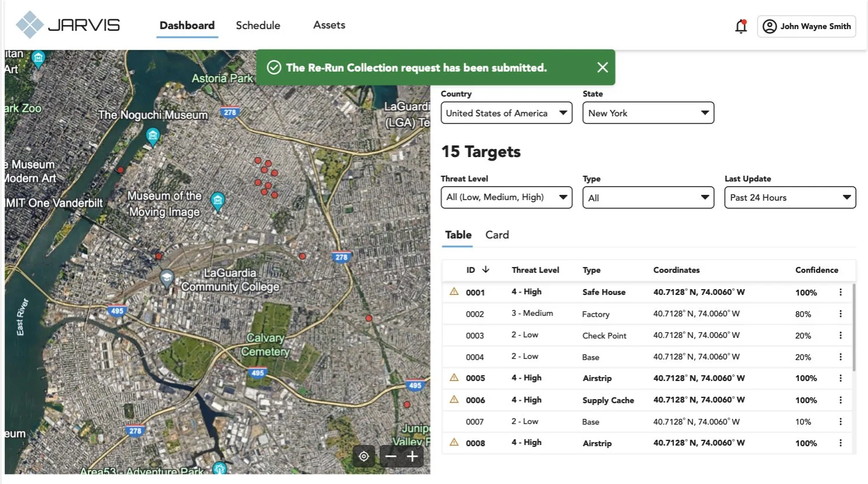The image size is (868, 484).
Task: Switch to Card view tab
Action: pos(497,235)
